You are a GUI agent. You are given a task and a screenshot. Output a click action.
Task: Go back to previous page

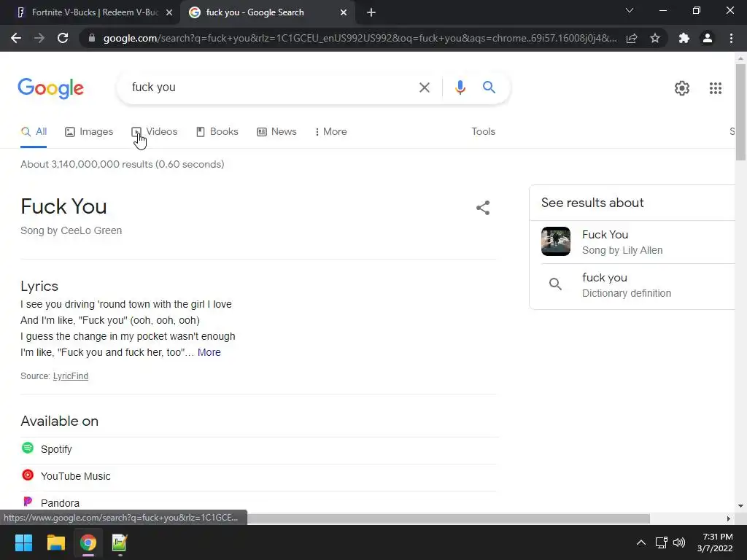coord(16,38)
